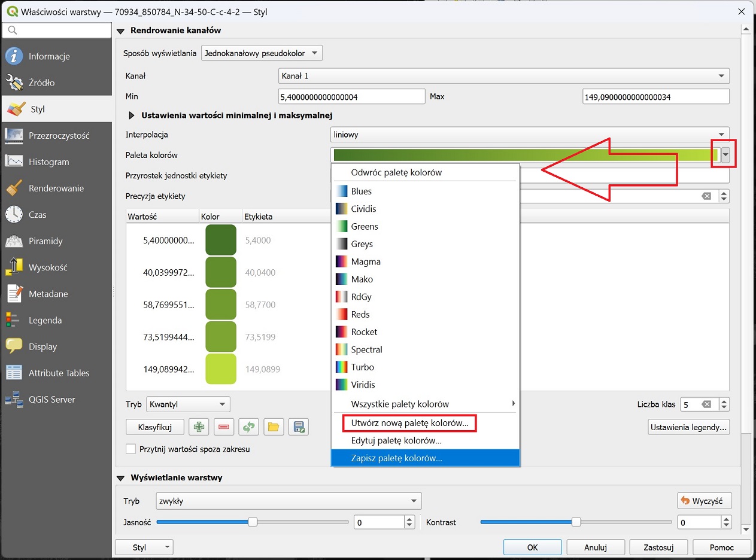
Task: Open the Piramidy section
Action: pos(56,241)
